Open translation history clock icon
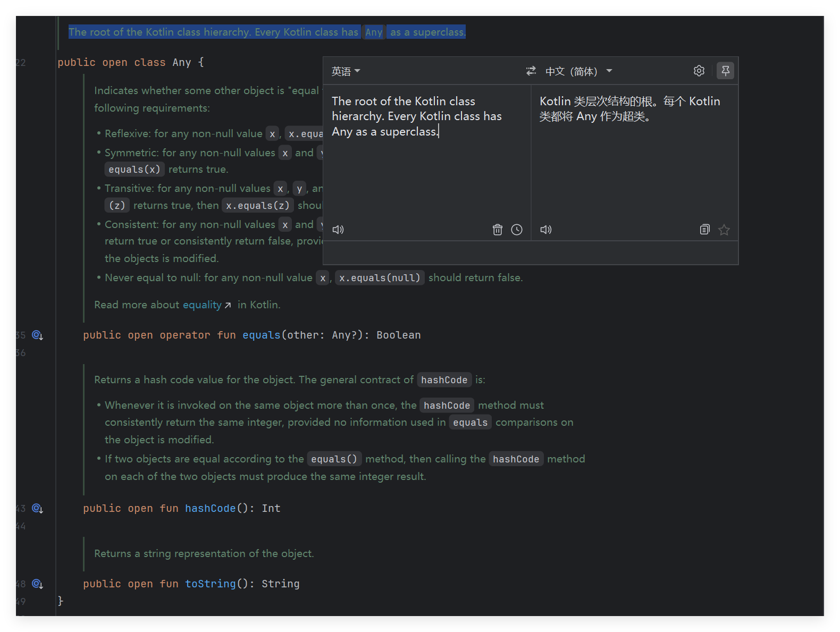Viewport: 840px width, 632px height. click(517, 230)
